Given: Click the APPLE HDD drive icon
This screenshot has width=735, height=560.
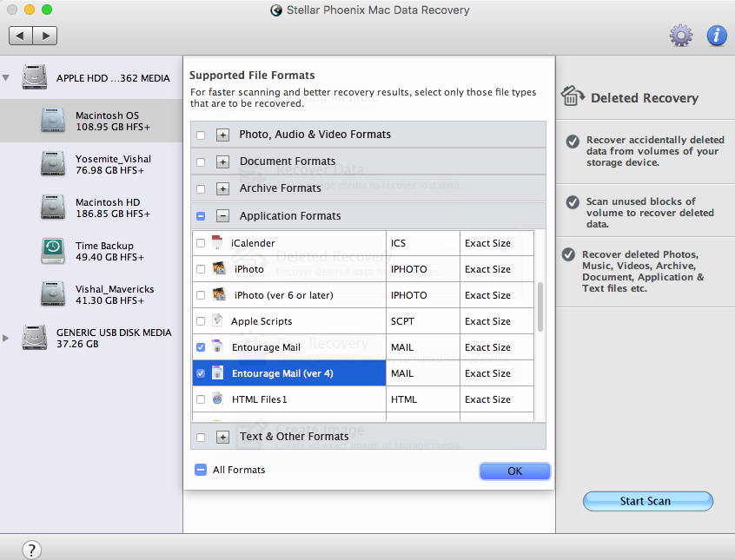Looking at the screenshot, I should click(35, 77).
